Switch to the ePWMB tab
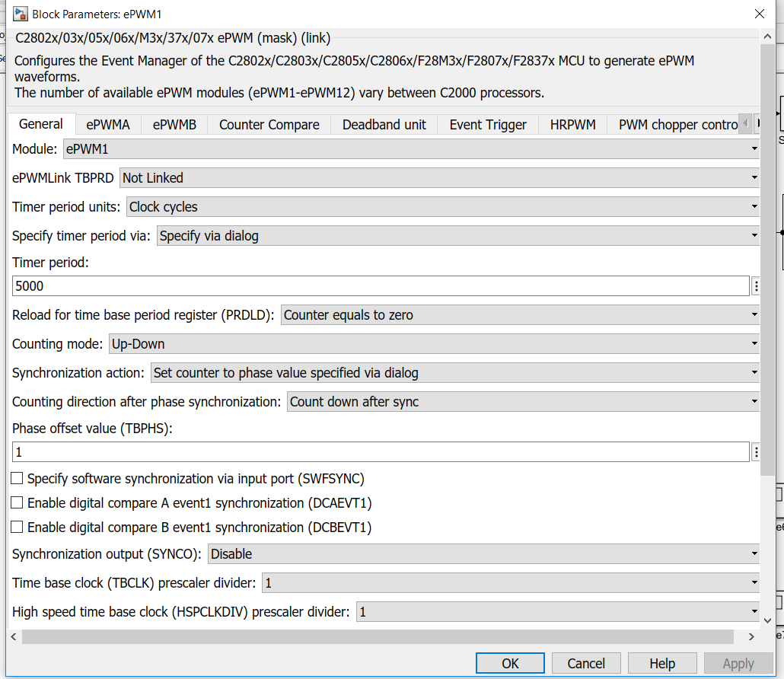Image resolution: width=784 pixels, height=679 pixels. [x=174, y=125]
